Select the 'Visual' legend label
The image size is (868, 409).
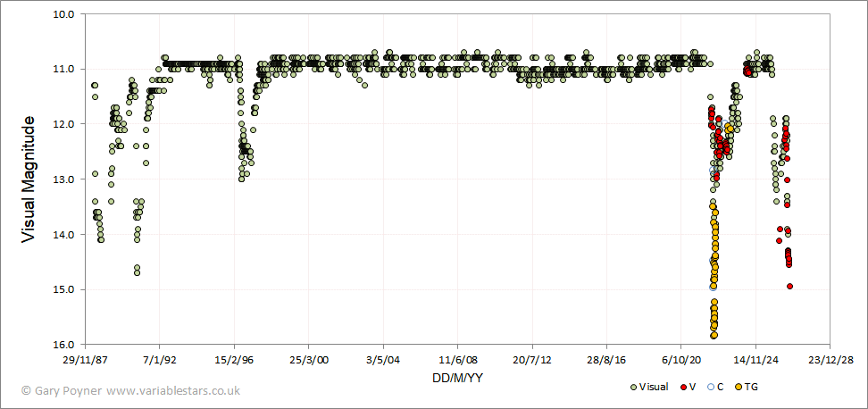(653, 387)
